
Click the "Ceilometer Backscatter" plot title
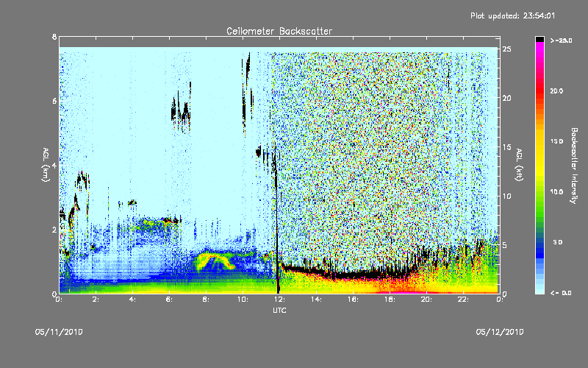click(279, 31)
